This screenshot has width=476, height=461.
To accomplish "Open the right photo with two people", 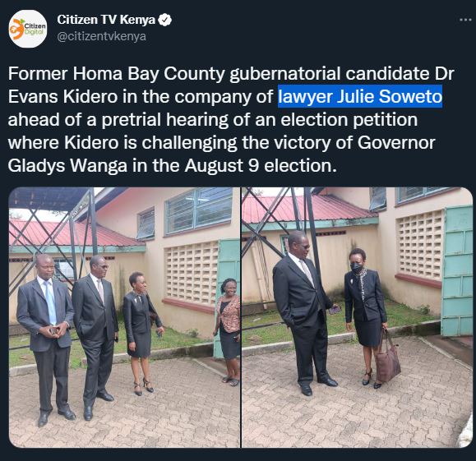I will (x=358, y=317).
